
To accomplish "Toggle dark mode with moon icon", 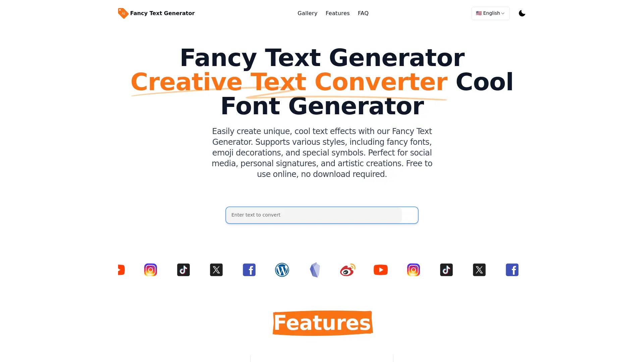I will [x=522, y=13].
